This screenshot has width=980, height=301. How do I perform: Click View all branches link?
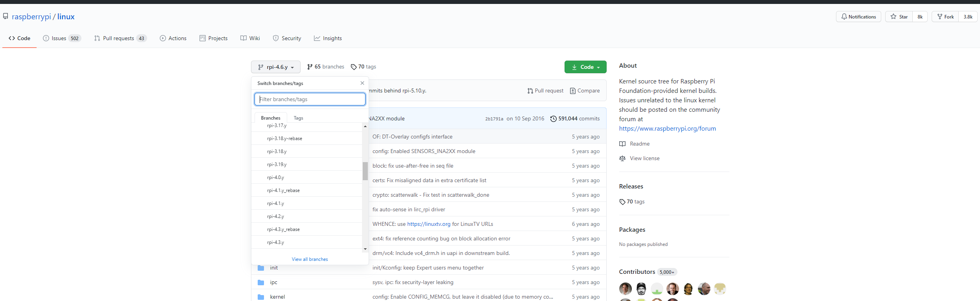[310, 259]
